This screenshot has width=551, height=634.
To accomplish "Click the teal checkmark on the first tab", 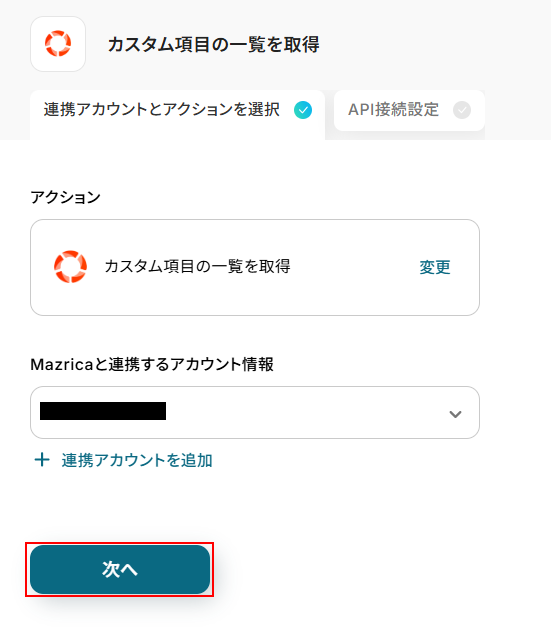I will click(303, 110).
